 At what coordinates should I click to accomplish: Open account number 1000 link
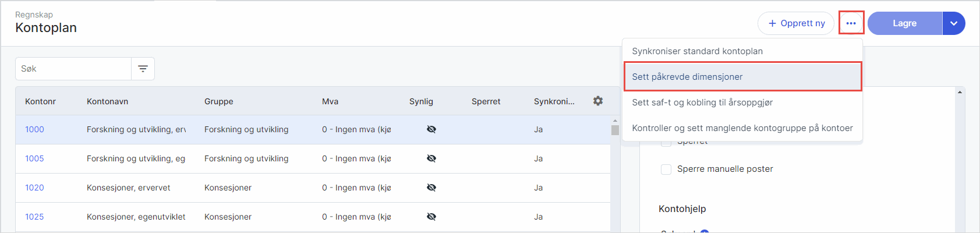coord(34,129)
